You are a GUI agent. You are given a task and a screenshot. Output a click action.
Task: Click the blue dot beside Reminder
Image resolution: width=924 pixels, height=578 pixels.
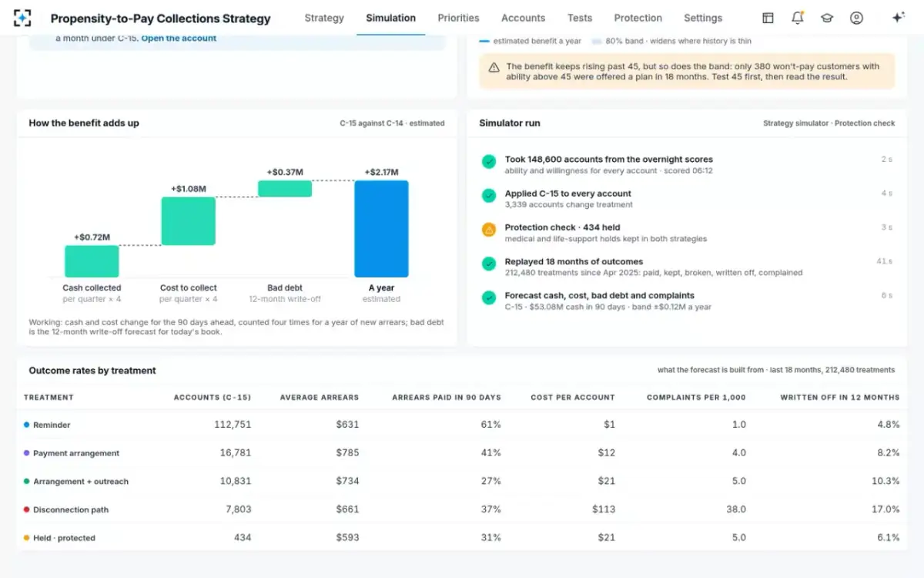[26, 425]
